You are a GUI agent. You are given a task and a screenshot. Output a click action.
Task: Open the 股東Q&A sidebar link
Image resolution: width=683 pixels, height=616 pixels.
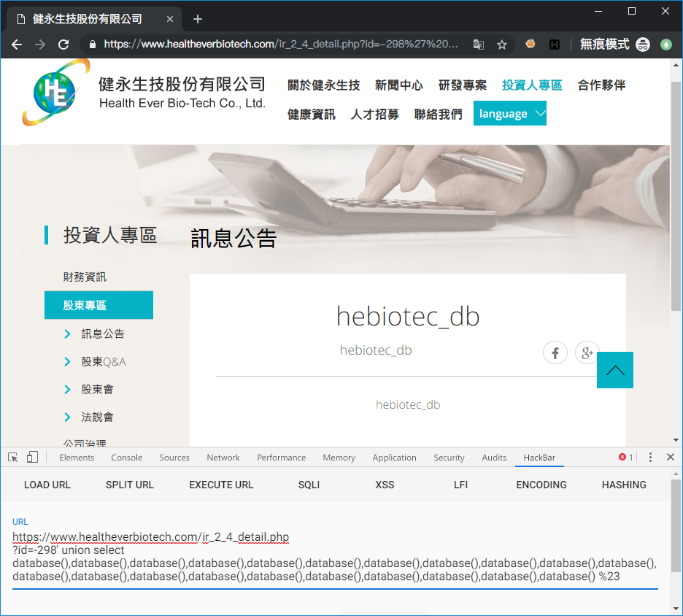pyautogui.click(x=104, y=362)
